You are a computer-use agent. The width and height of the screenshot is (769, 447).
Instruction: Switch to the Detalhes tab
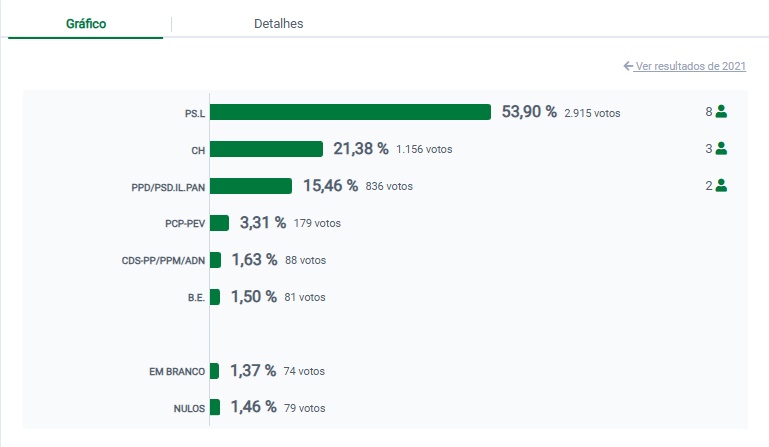[x=278, y=23]
